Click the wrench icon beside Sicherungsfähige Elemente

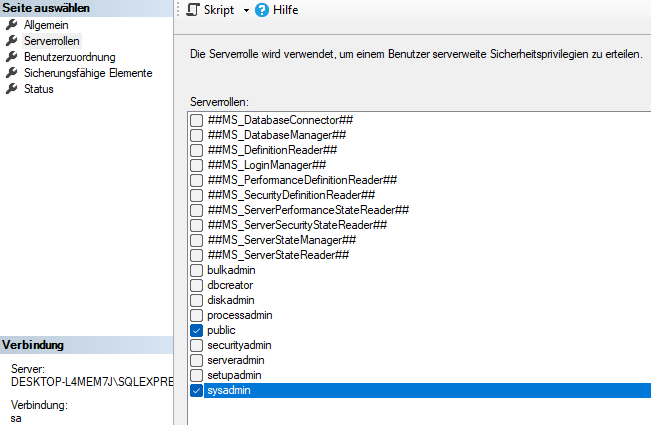pos(12,73)
